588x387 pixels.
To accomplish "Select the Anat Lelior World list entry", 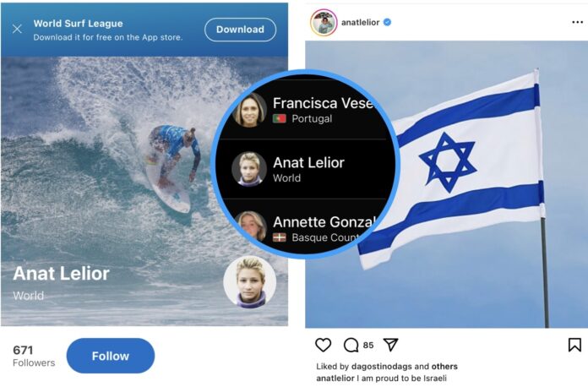I will click(x=306, y=169).
